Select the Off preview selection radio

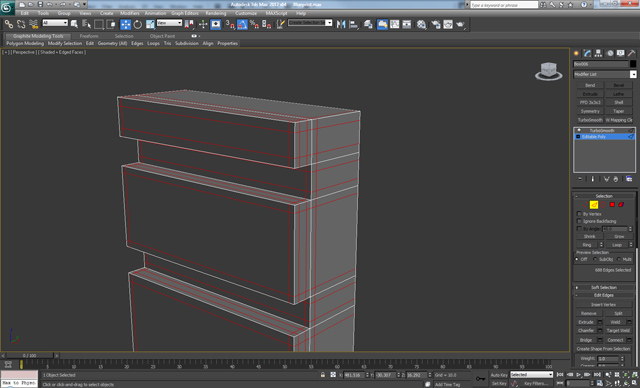click(x=577, y=259)
